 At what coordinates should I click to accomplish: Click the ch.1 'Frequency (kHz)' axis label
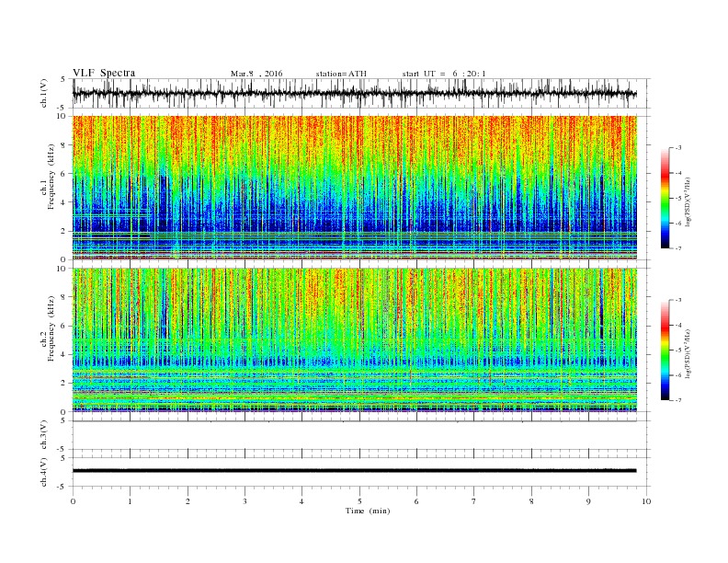point(51,177)
